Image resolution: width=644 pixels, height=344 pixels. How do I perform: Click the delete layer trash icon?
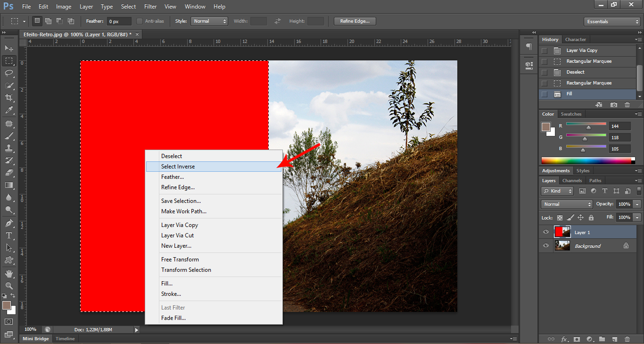[x=627, y=339]
